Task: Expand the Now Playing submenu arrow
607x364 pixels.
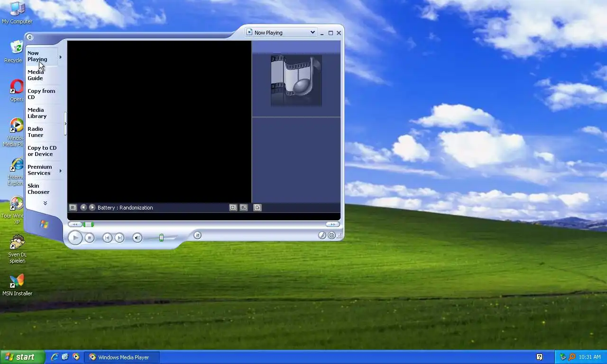Action: [60, 57]
